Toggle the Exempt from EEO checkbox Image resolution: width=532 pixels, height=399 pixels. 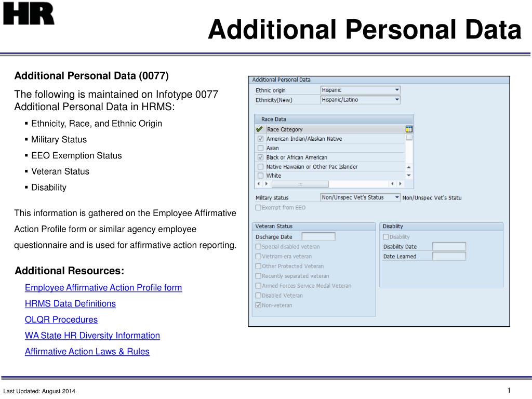coord(258,208)
